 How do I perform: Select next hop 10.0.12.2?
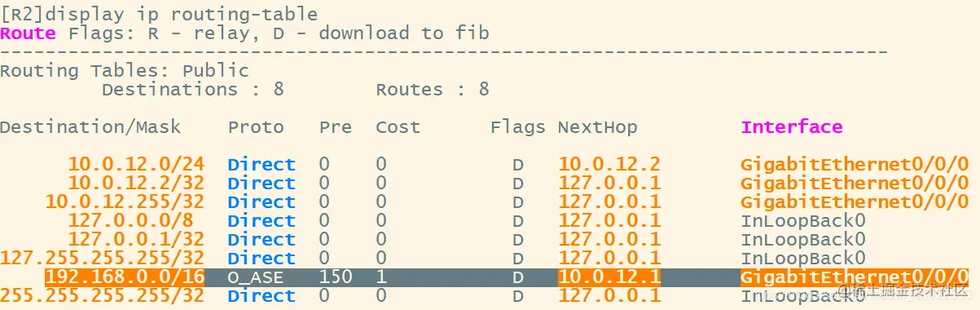click(609, 165)
